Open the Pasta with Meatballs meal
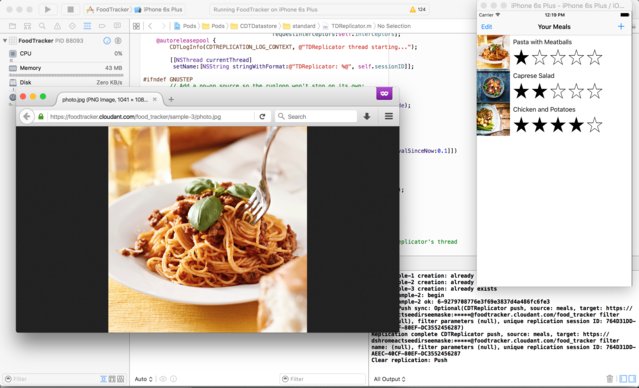 [554, 52]
